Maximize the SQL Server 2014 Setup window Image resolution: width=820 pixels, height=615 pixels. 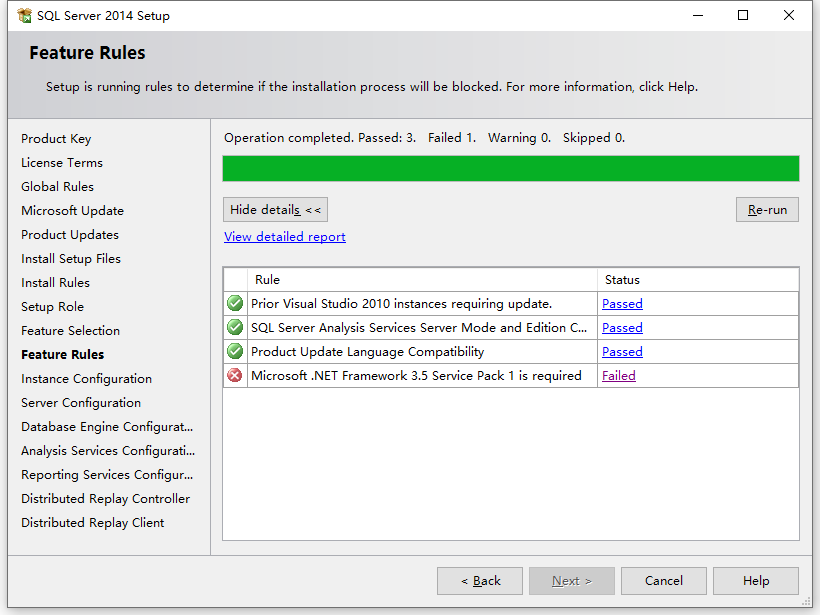[x=743, y=16]
